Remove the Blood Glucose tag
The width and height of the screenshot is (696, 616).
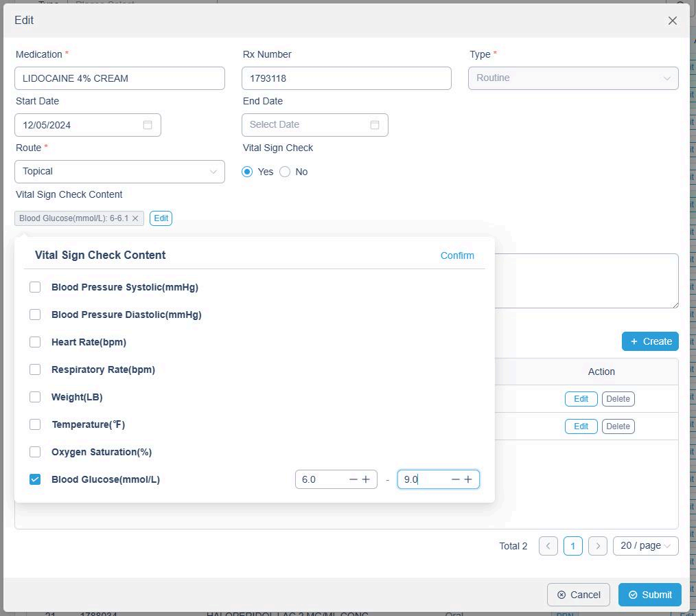click(x=135, y=218)
